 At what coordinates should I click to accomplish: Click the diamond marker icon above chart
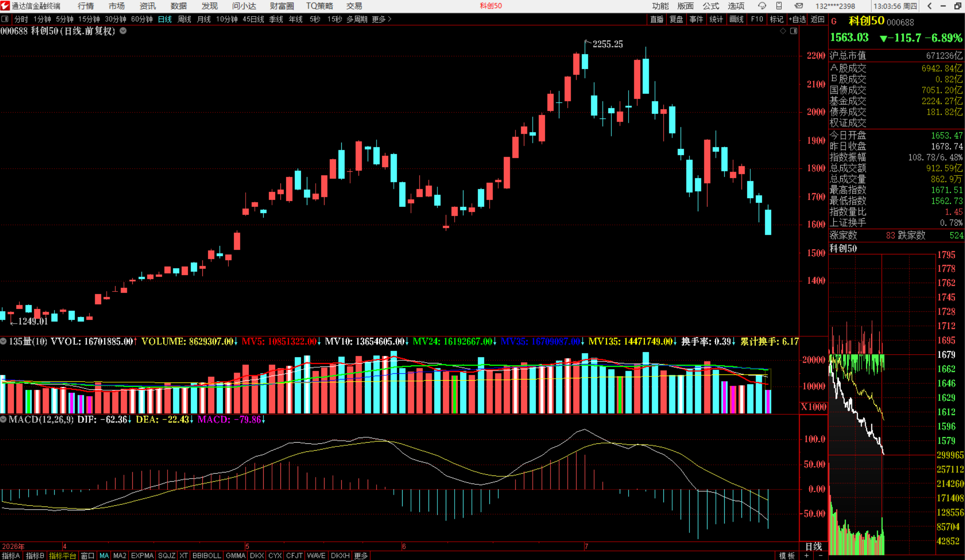click(783, 31)
